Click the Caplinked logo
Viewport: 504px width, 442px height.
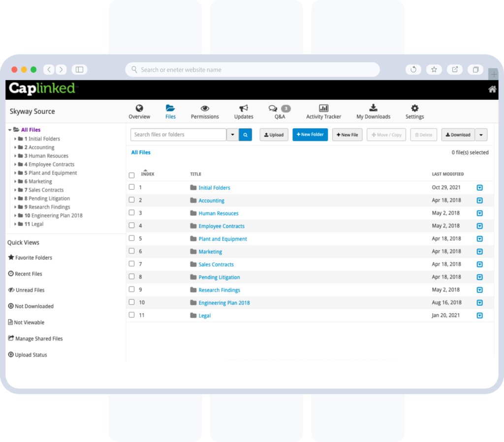pos(42,88)
